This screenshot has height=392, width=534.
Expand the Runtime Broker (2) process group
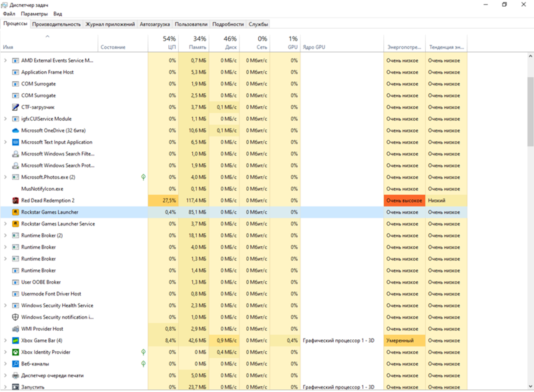point(5,235)
